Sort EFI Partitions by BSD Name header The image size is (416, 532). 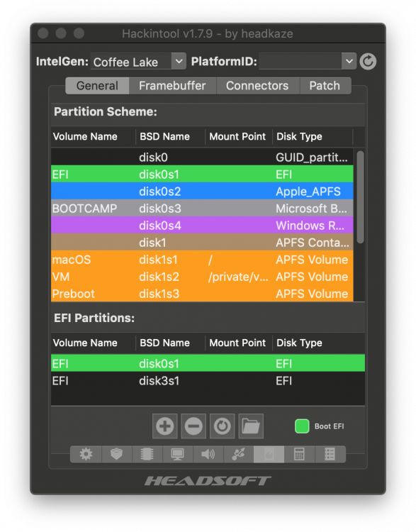[x=170, y=343]
